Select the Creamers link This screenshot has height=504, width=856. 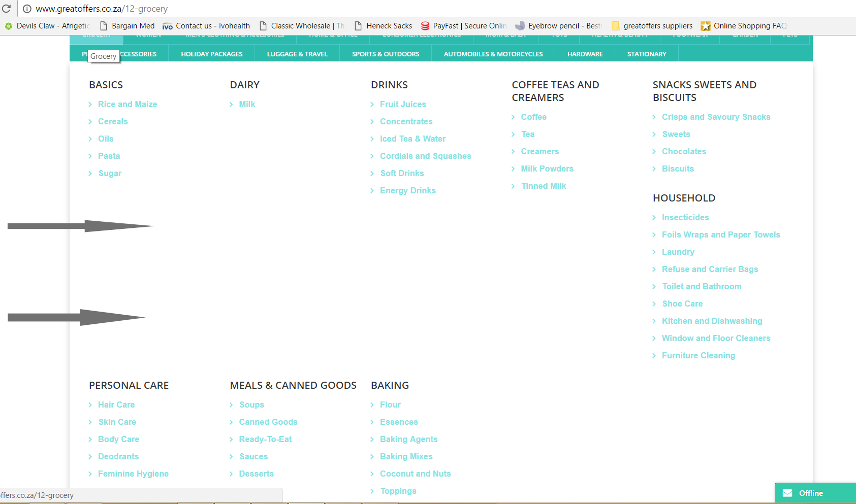(540, 151)
